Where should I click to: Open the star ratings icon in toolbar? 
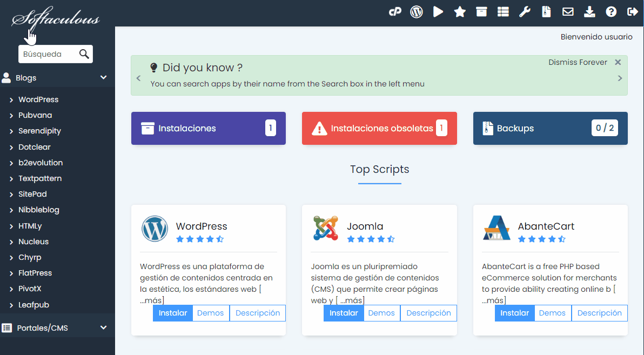click(460, 12)
